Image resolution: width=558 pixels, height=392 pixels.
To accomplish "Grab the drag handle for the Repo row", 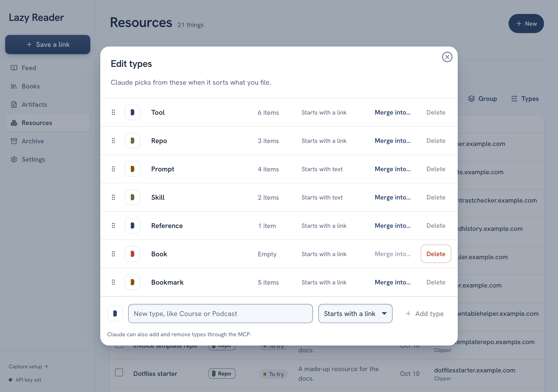I will (x=113, y=141).
